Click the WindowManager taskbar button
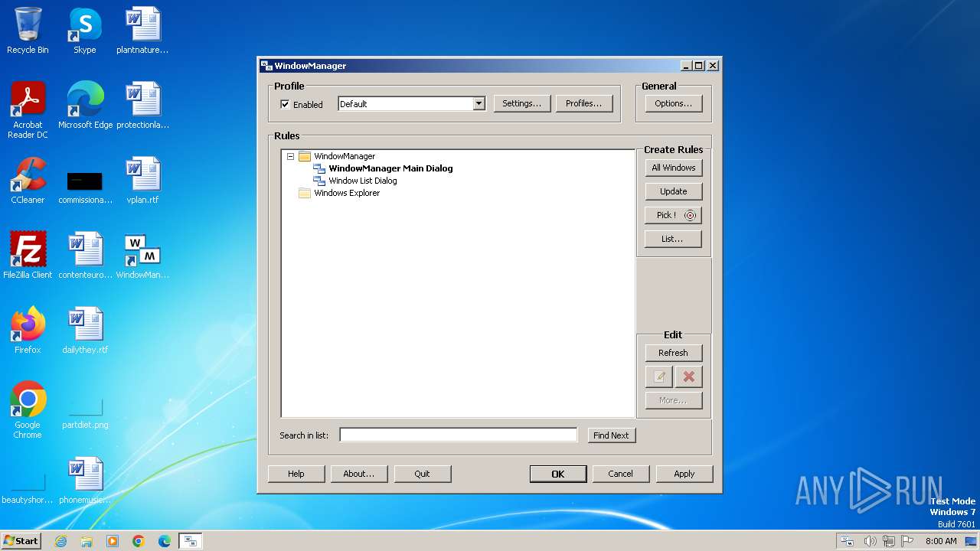980x551 pixels. pyautogui.click(x=191, y=541)
